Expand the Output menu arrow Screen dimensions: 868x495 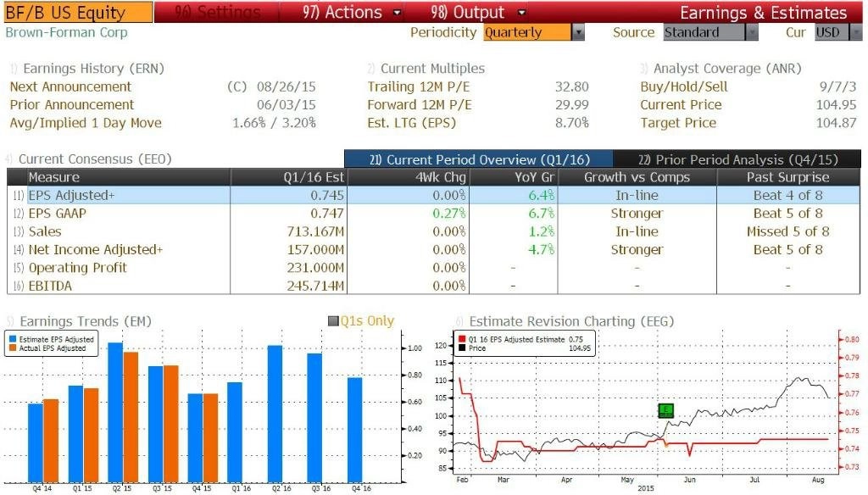521,13
